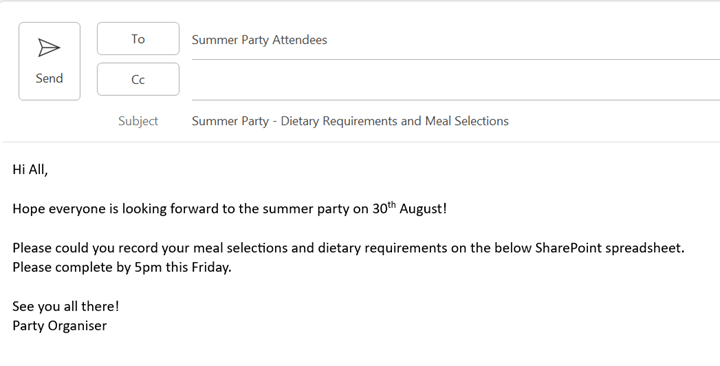The width and height of the screenshot is (720, 366).
Task: Click the 'Party Organiser' signature text
Action: pos(60,326)
